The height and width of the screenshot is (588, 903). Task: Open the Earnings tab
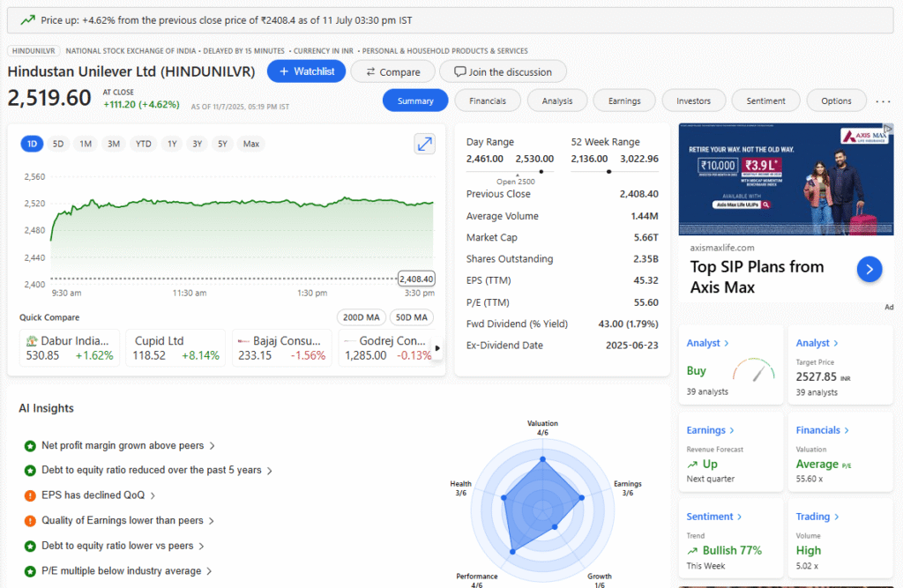(623, 100)
